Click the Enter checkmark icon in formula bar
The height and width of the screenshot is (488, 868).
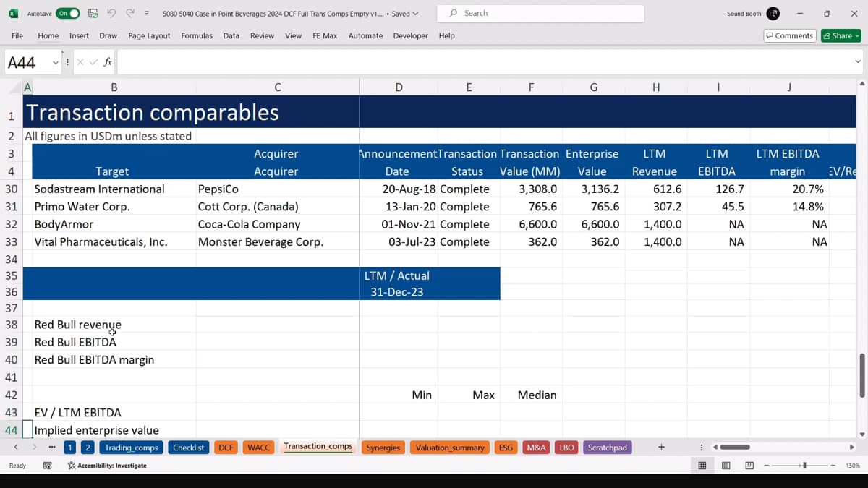tap(93, 62)
